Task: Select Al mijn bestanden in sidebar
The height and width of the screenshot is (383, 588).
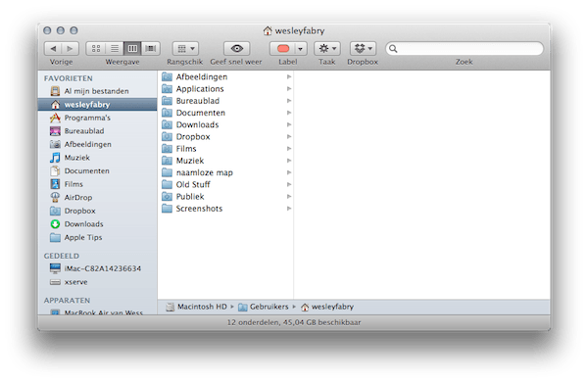Action: point(97,91)
